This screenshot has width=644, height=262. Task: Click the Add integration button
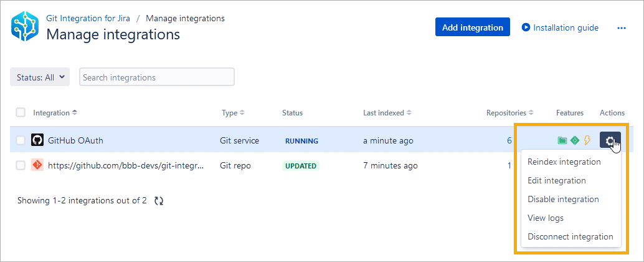pyautogui.click(x=472, y=27)
